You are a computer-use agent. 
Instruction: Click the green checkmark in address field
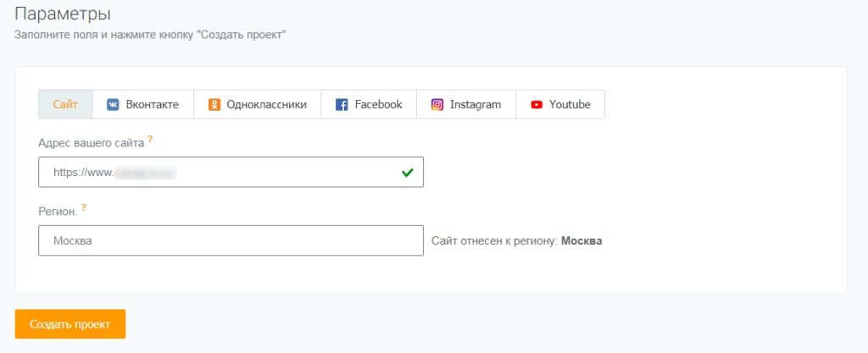point(407,172)
